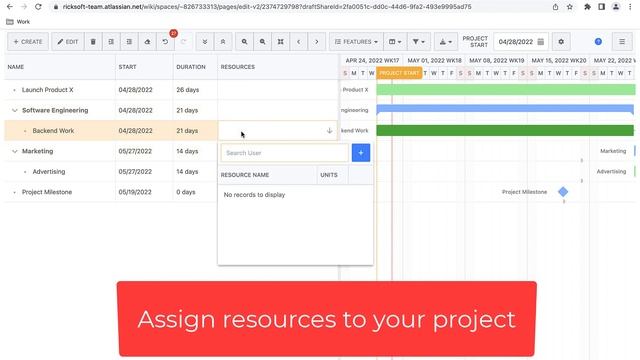This screenshot has height=360, width=640.
Task: Open the columns layout dropdown
Action: coord(395,42)
